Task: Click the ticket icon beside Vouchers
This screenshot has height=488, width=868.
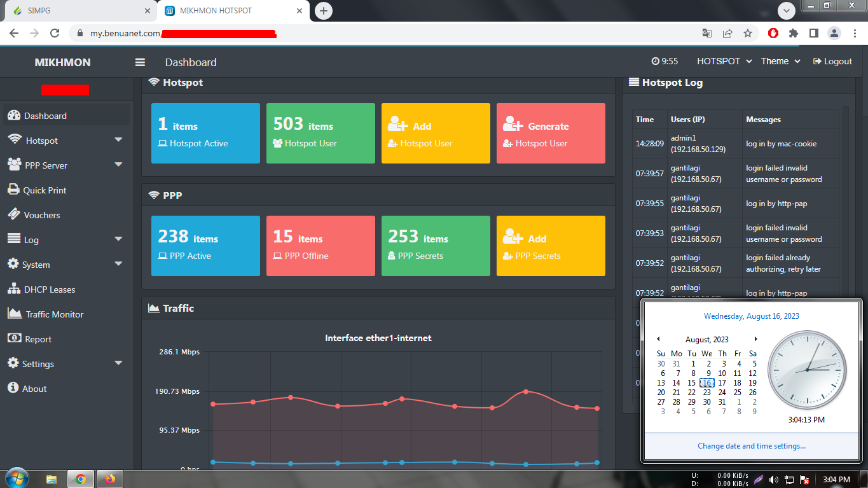Action: [x=13, y=214]
